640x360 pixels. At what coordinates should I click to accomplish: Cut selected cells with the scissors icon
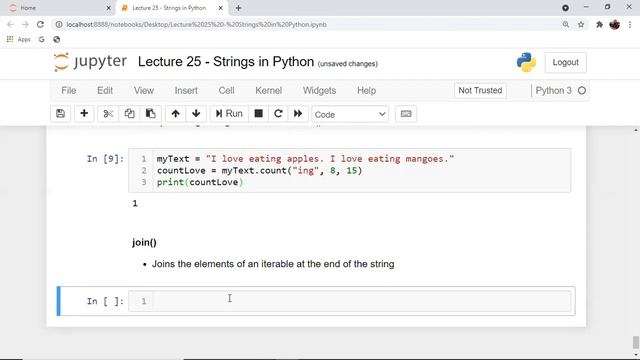[x=108, y=114]
